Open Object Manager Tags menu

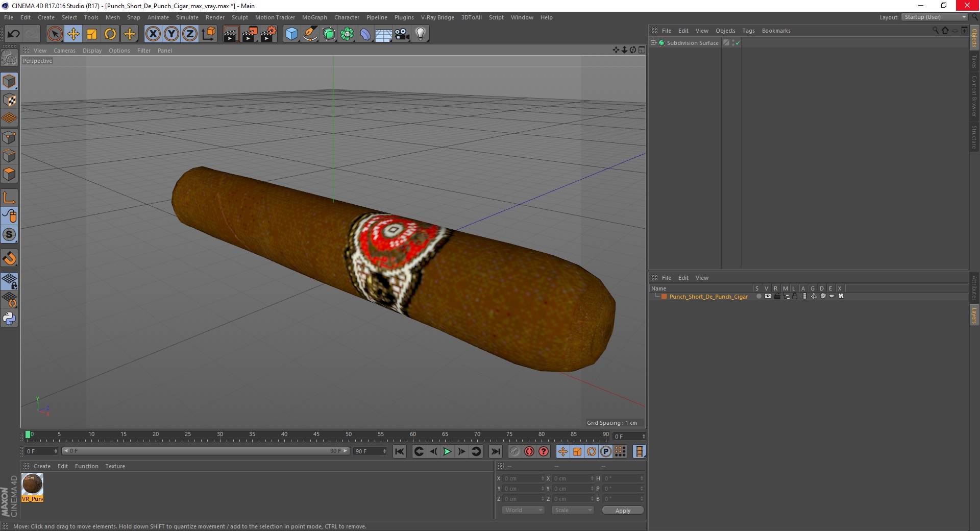pos(748,31)
